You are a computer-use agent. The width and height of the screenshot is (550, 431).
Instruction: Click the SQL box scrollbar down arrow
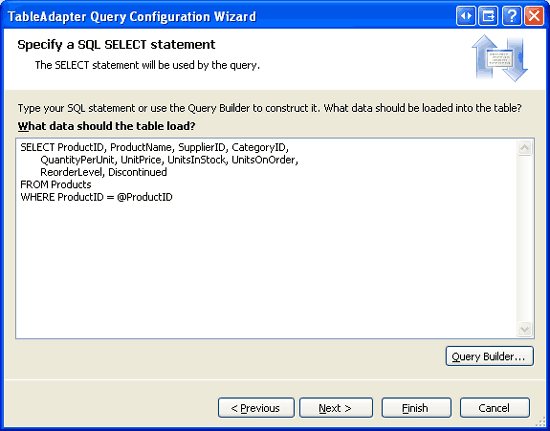525,329
